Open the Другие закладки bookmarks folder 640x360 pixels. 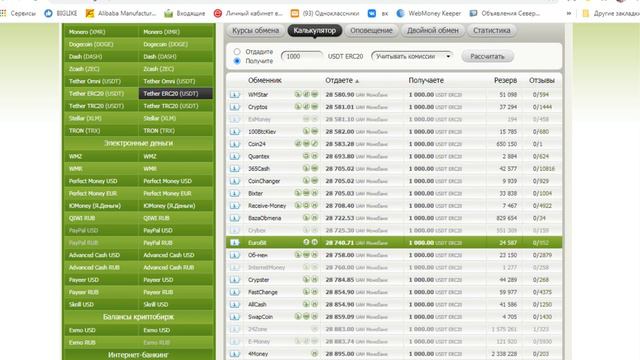(x=611, y=13)
